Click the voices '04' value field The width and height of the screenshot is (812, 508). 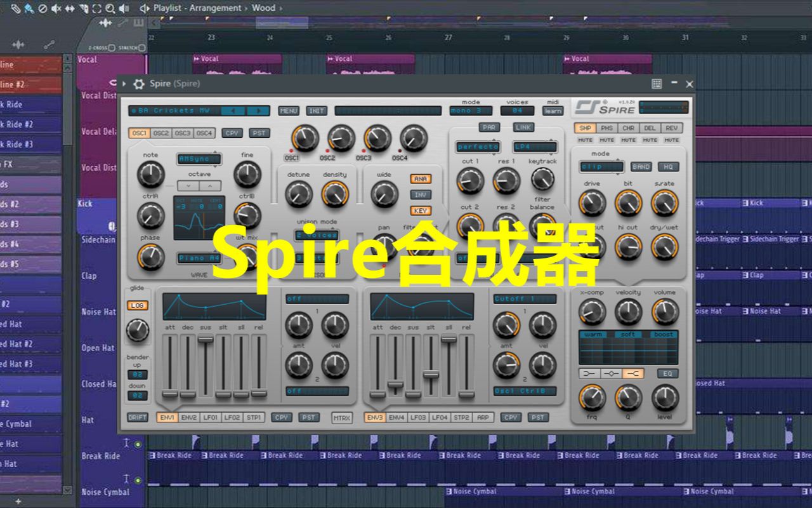[517, 111]
